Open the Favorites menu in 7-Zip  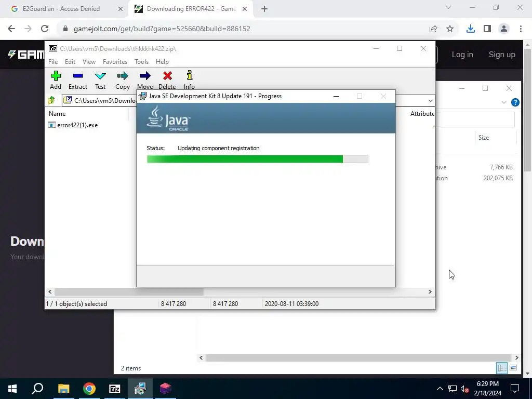(x=115, y=62)
